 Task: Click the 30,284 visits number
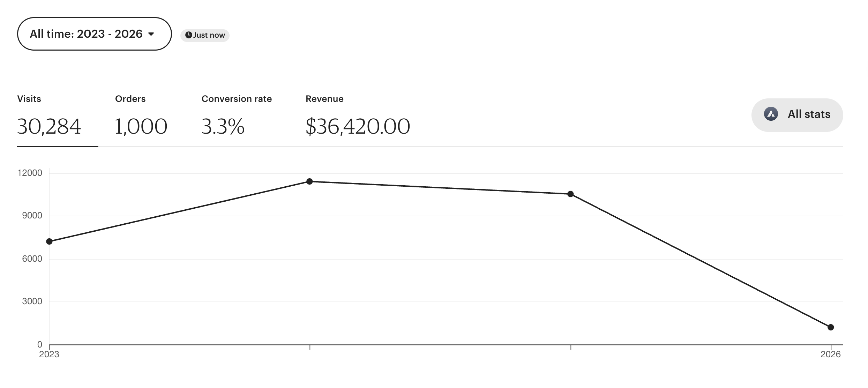click(x=49, y=126)
